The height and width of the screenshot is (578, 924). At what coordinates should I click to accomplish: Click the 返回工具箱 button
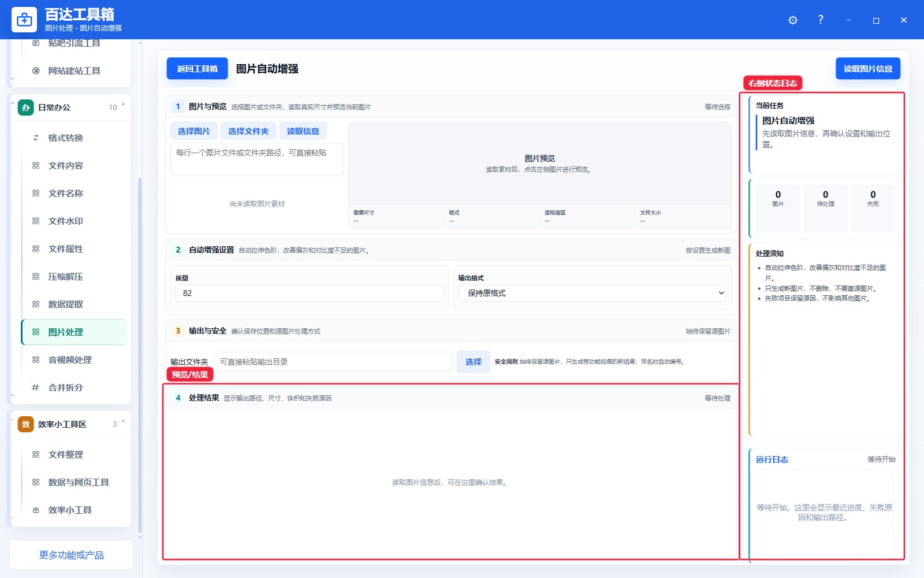click(x=197, y=69)
